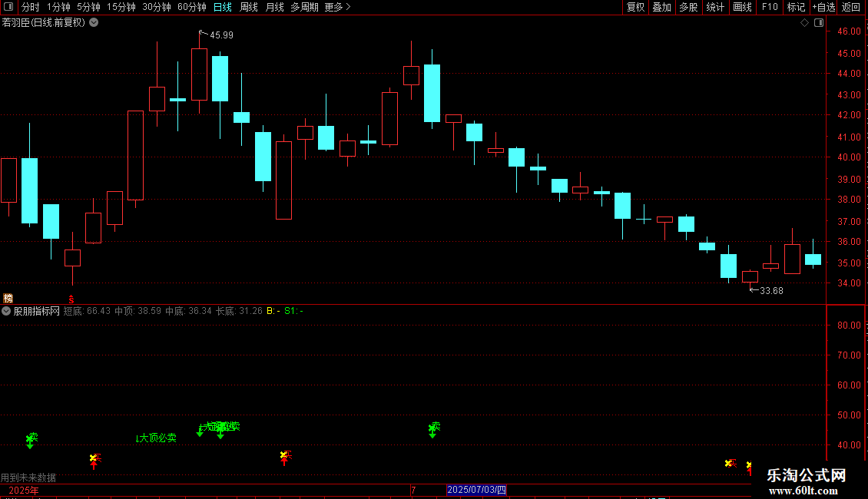Open the 复权 adjustment menu
Screen dimensions: 868x499
tap(635, 7)
